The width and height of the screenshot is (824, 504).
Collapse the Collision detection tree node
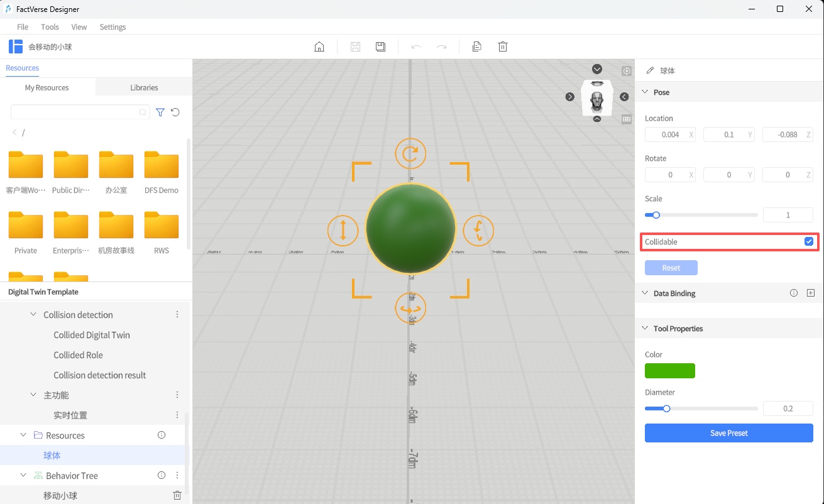(x=33, y=314)
